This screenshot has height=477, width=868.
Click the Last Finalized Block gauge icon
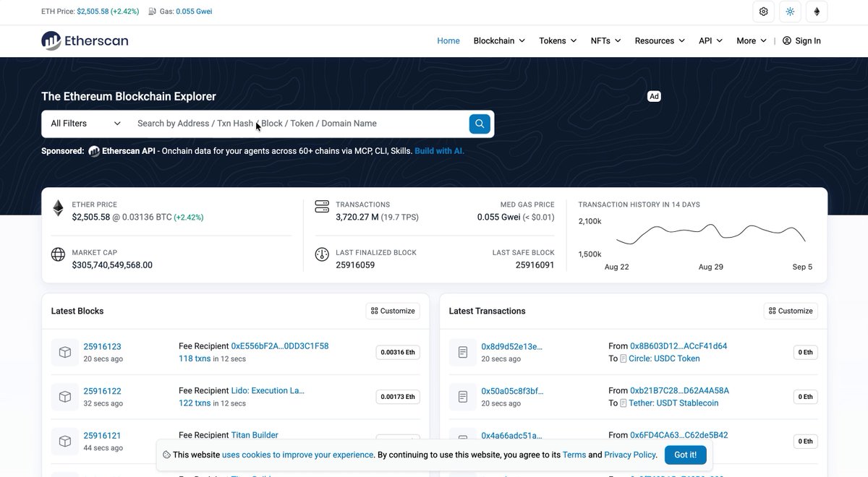tap(322, 254)
